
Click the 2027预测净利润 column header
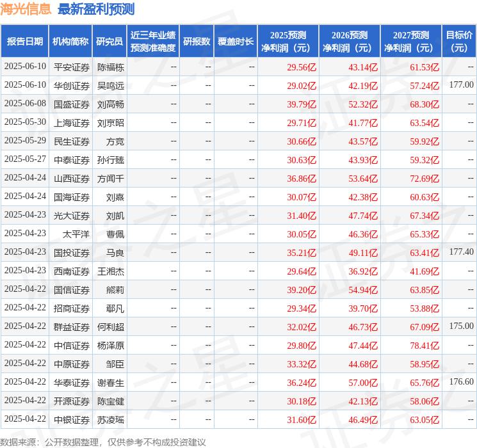coord(411,41)
